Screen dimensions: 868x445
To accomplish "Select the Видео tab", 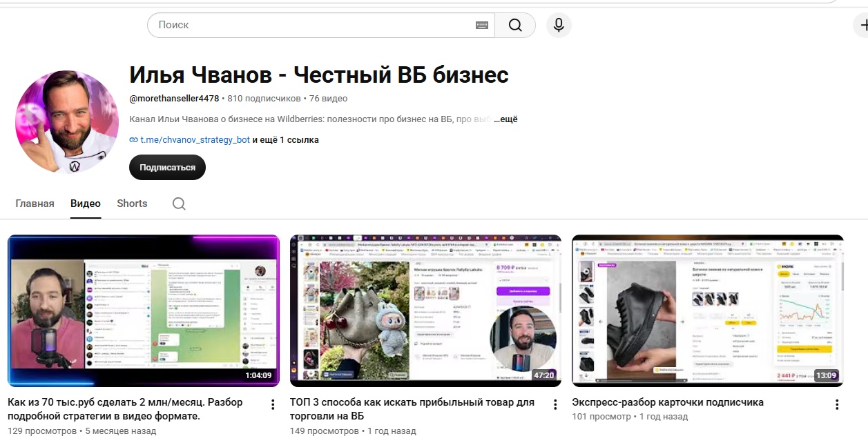I will (86, 204).
